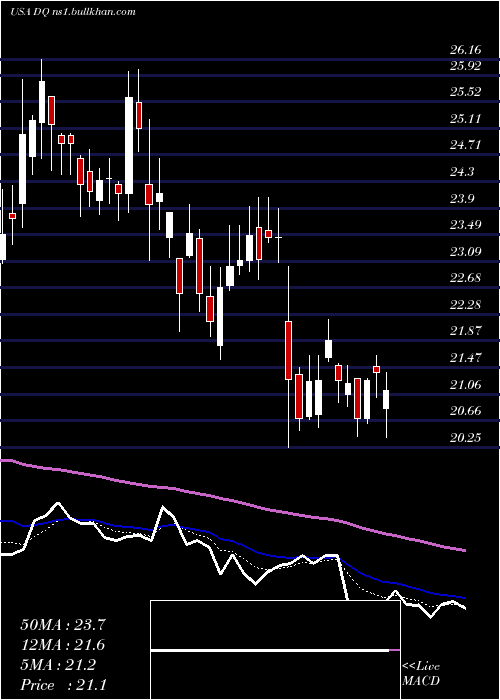Click the 5MA : 21.2 readout

tap(58, 665)
